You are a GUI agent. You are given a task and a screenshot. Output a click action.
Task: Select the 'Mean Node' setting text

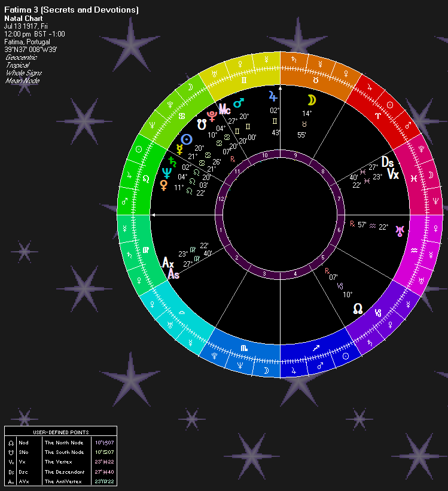coord(23,81)
